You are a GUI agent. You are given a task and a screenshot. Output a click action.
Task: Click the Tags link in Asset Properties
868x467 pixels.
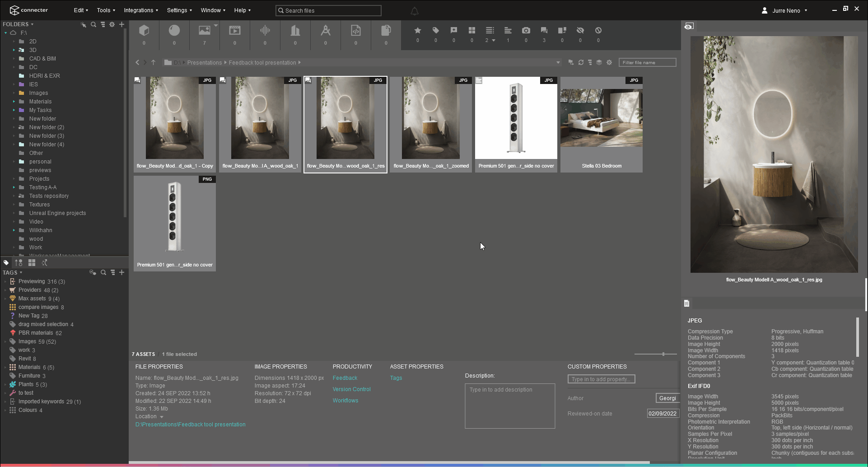point(396,378)
